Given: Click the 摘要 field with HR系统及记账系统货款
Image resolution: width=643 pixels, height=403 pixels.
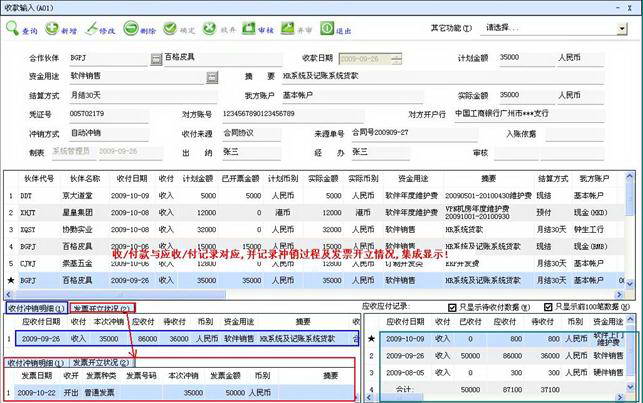Looking at the screenshot, I should (442, 76).
